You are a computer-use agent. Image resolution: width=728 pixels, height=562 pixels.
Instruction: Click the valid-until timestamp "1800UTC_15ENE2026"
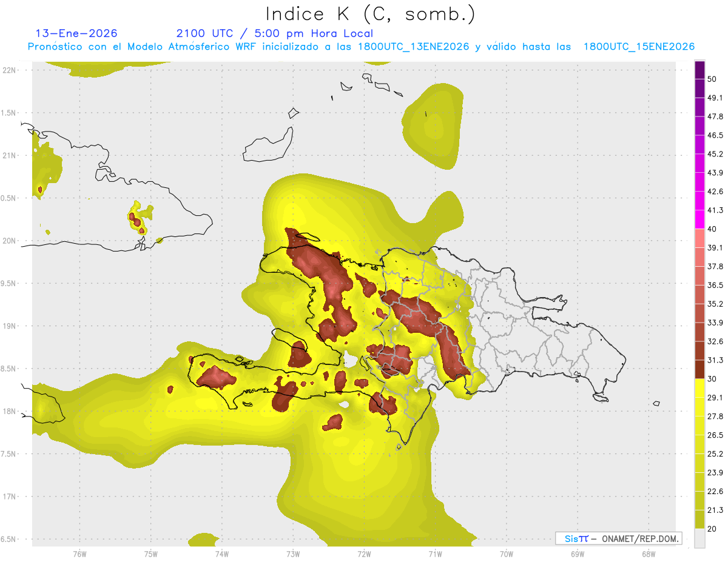[639, 47]
